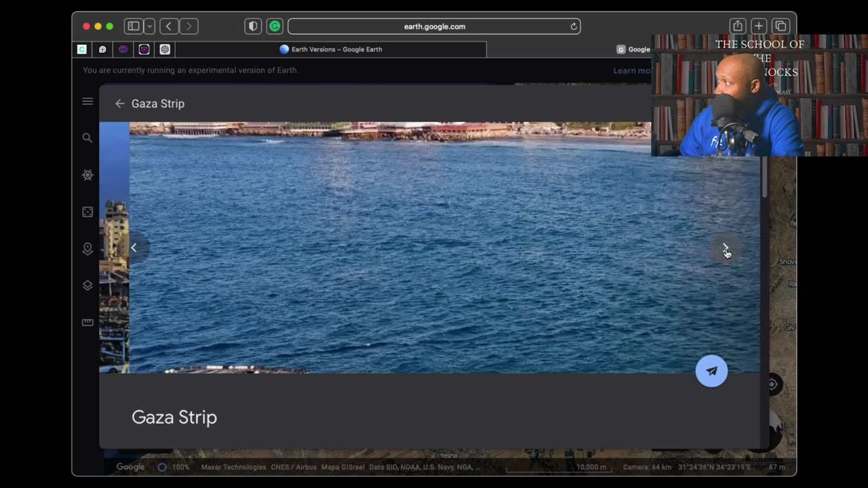Go back a page in Safari
This screenshot has width=868, height=488.
tap(169, 26)
